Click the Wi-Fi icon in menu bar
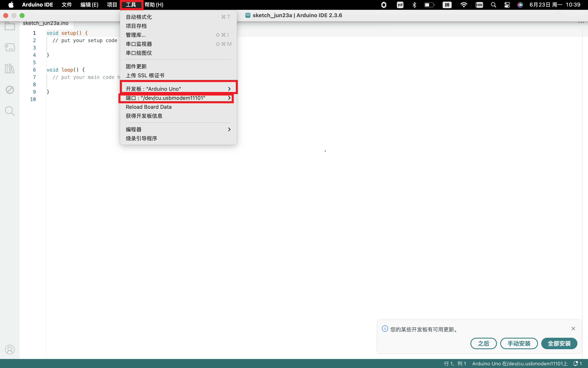The height and width of the screenshot is (368, 588). pyautogui.click(x=464, y=5)
